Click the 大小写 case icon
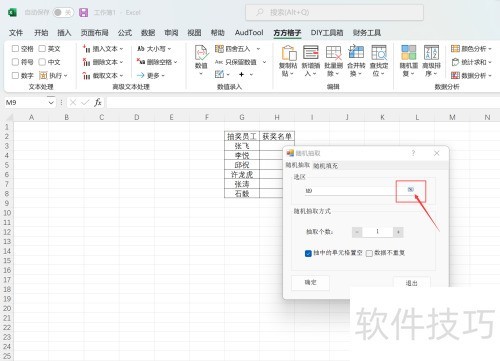500x361 pixels. pyautogui.click(x=141, y=49)
